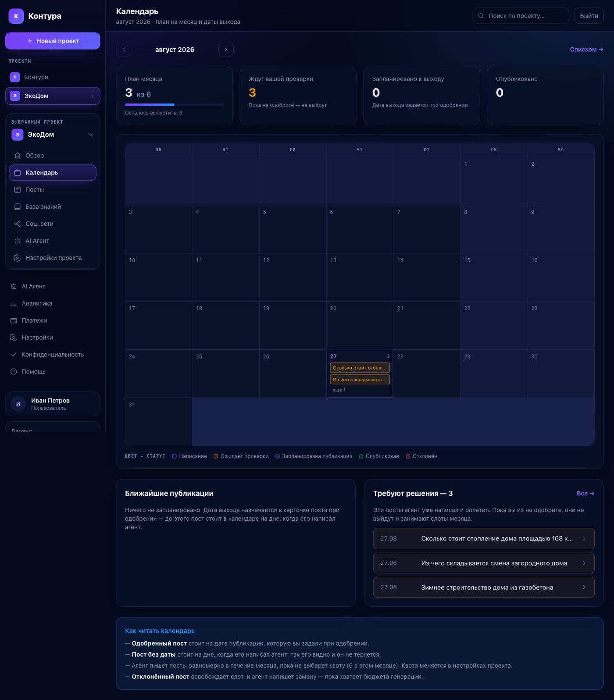This screenshot has width=614, height=700.
Task: Click the Соц. сети share icon
Action: point(18,224)
